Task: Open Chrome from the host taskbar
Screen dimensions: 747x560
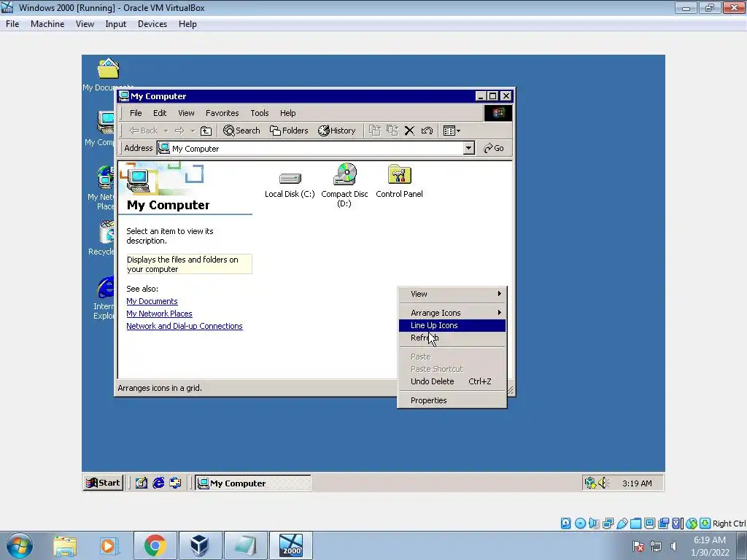Action: click(x=155, y=545)
